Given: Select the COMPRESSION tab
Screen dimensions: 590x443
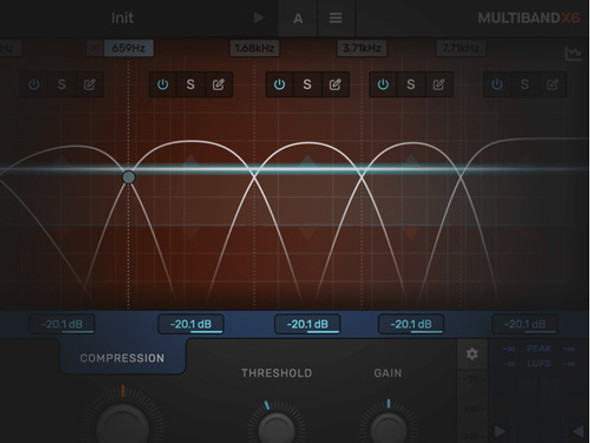Looking at the screenshot, I should [122, 358].
